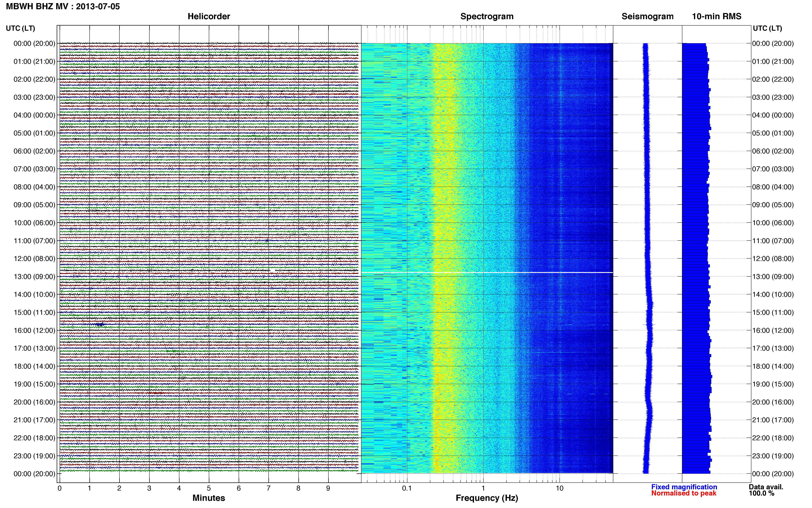
Task: Select the 'Helicorder' panel heading
Action: coord(209,16)
